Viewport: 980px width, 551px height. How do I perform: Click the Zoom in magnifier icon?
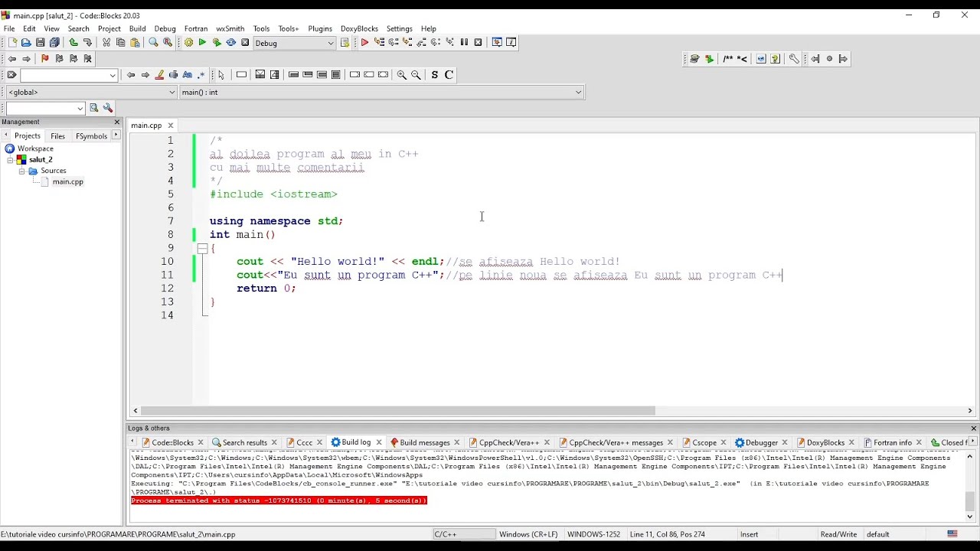(x=401, y=75)
